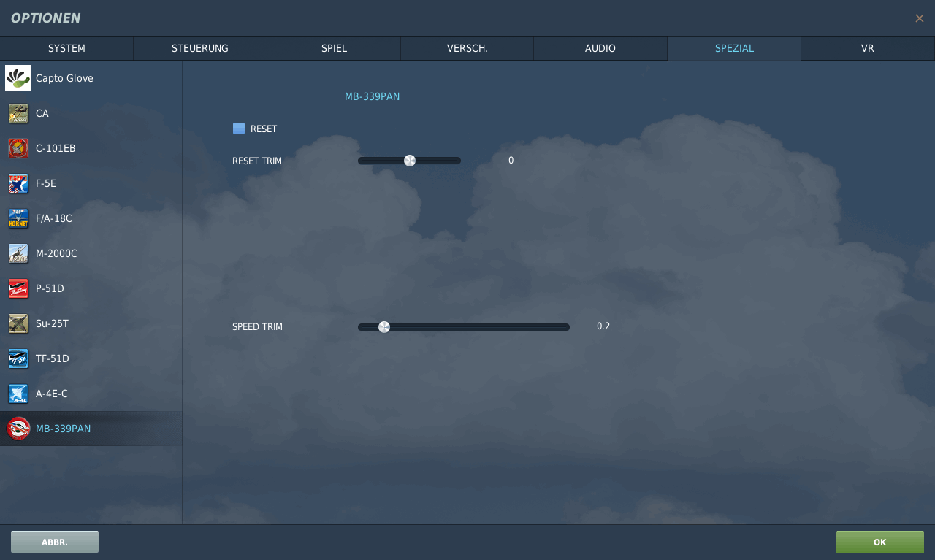
Task: Click the RESET TRIM label
Action: 257,161
